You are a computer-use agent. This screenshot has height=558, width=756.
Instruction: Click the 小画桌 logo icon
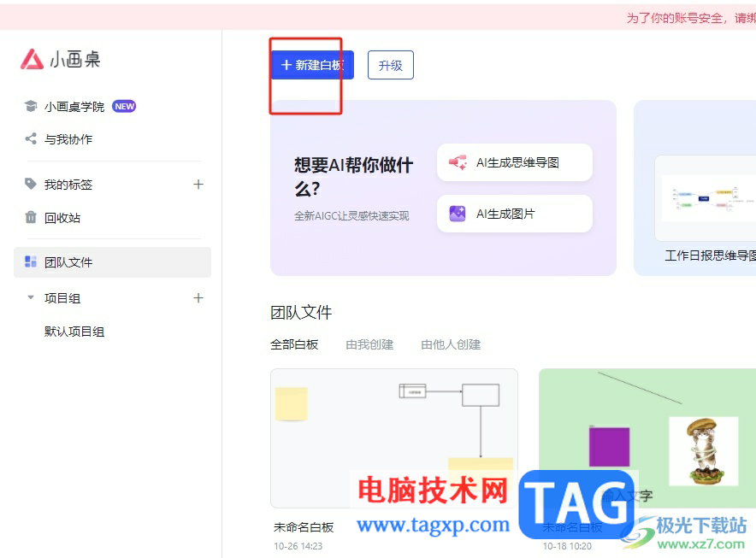[x=32, y=59]
